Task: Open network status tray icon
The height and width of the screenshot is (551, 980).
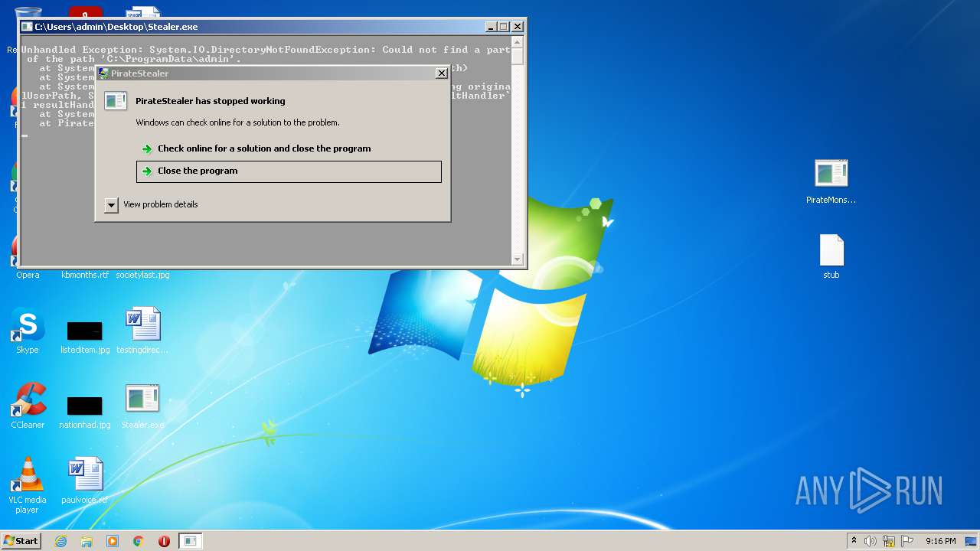Action: (x=889, y=541)
